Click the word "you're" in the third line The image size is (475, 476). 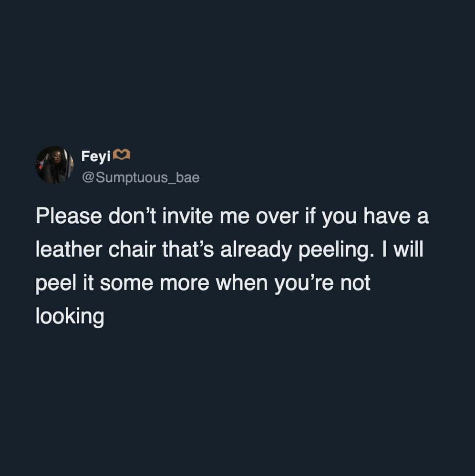(304, 284)
